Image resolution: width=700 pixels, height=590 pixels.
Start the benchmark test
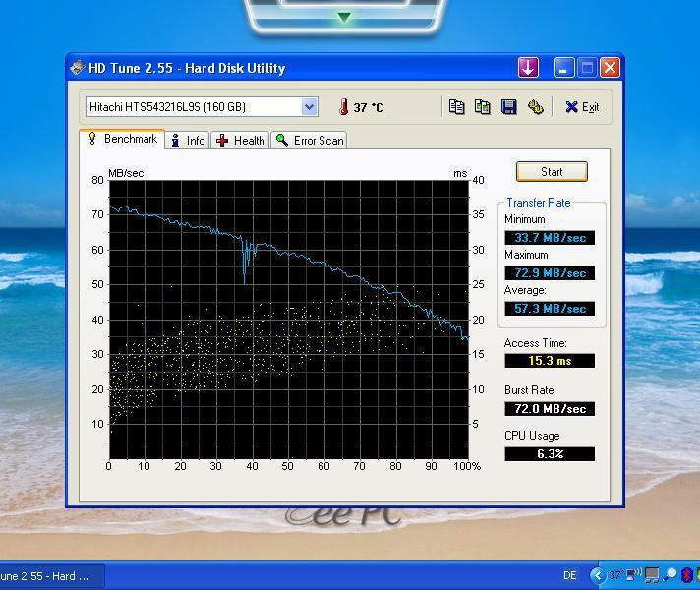pos(552,172)
